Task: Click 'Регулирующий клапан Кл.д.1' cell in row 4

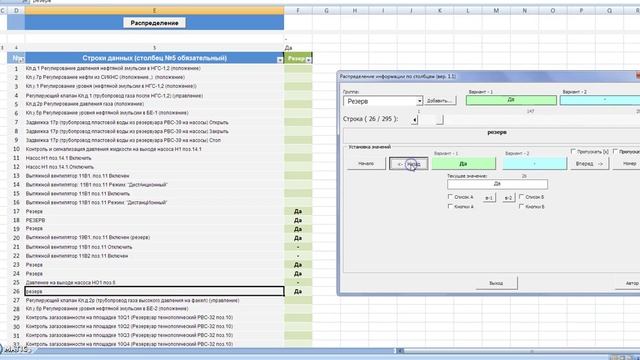Action: [x=154, y=96]
